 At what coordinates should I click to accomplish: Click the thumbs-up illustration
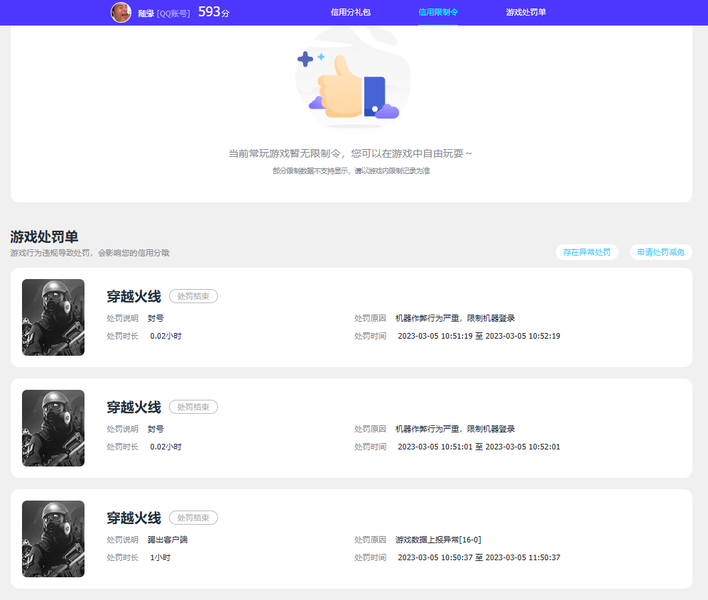pyautogui.click(x=353, y=80)
